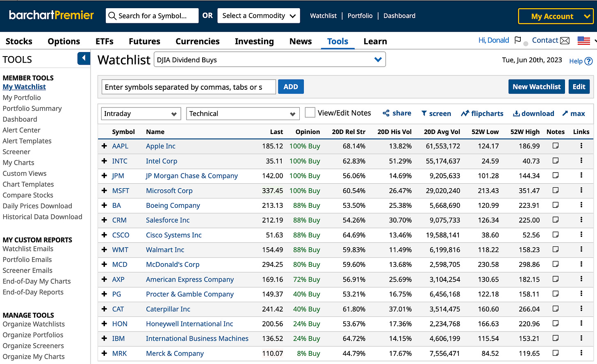The image size is (597, 364).
Task: Open the Intraday timeframe dropdown
Action: point(141,114)
